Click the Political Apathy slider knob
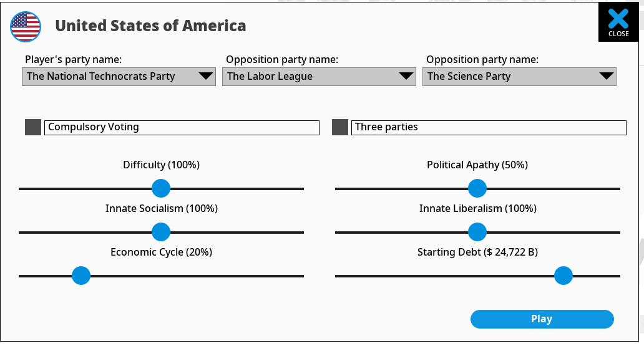 pos(477,188)
